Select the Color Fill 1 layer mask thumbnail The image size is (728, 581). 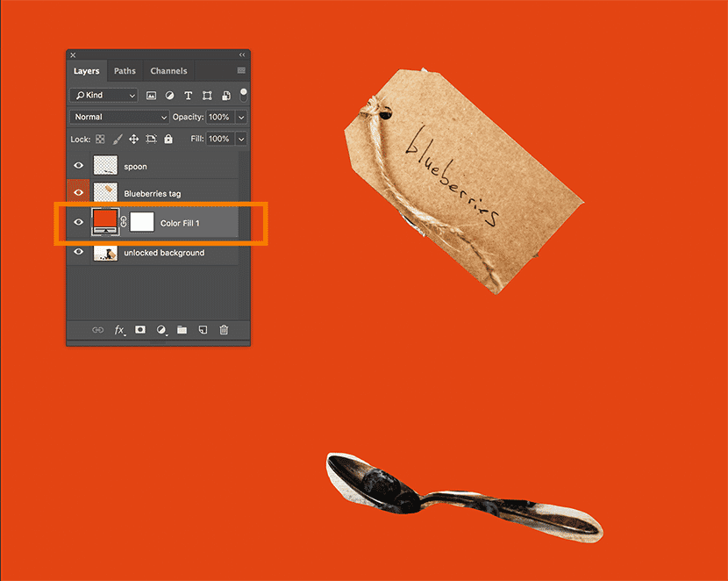(x=142, y=223)
